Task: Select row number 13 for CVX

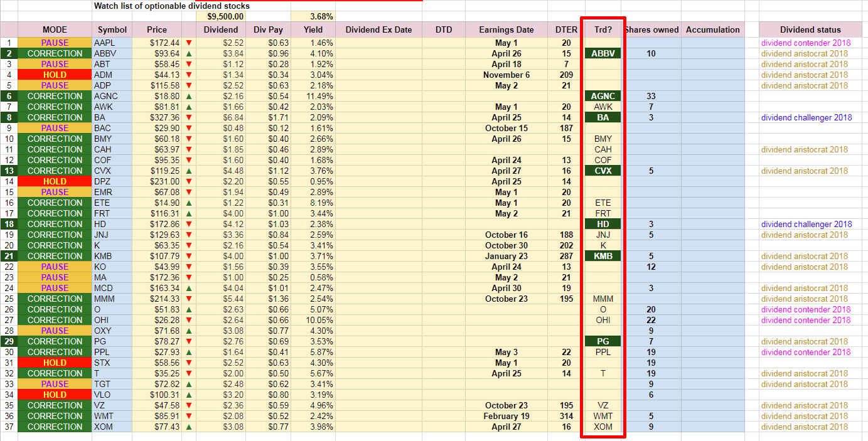Action: tap(9, 171)
